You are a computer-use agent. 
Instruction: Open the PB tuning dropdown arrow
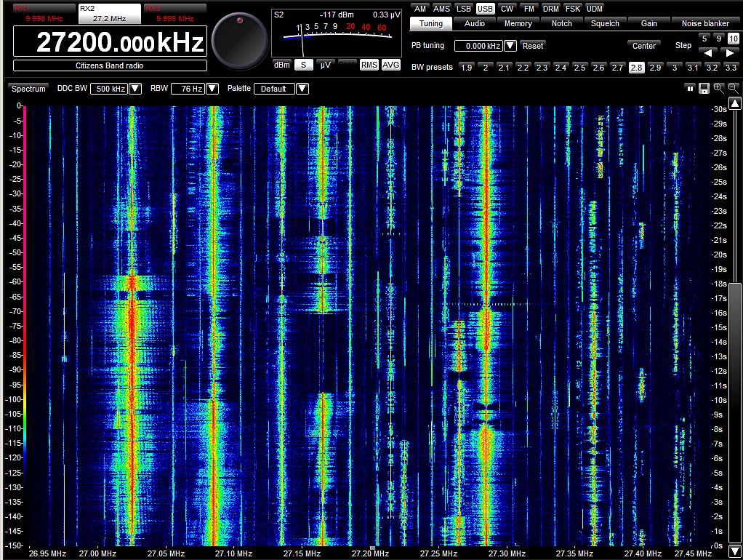[510, 46]
